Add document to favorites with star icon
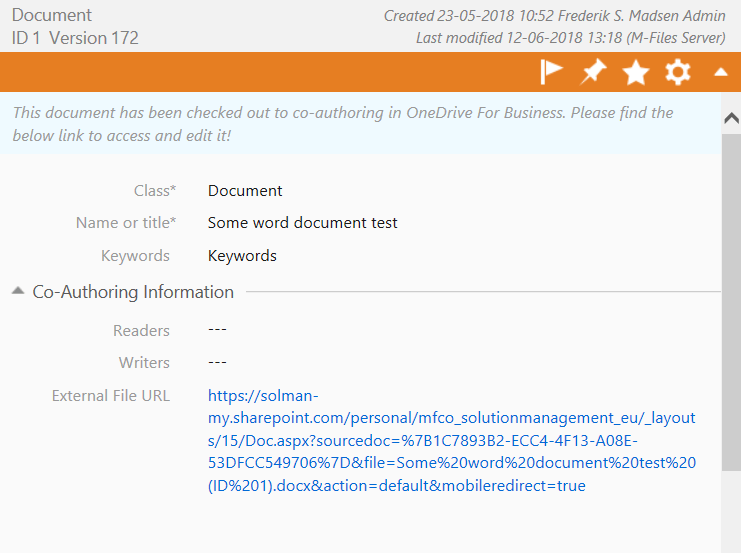The height and width of the screenshot is (553, 741). click(x=636, y=72)
